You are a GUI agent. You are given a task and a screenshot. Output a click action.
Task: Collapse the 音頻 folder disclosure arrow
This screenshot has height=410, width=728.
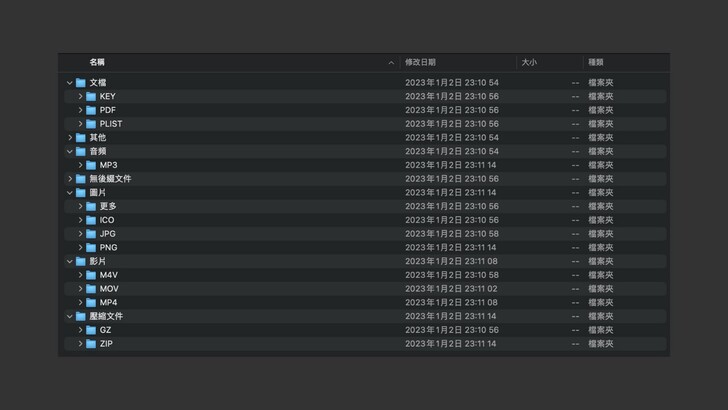[70, 151]
